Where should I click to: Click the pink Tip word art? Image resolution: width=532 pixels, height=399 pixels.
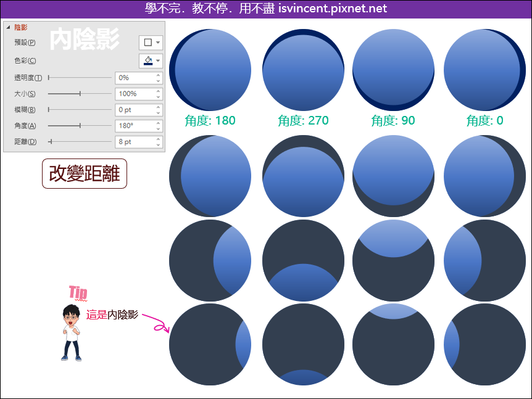tap(78, 293)
